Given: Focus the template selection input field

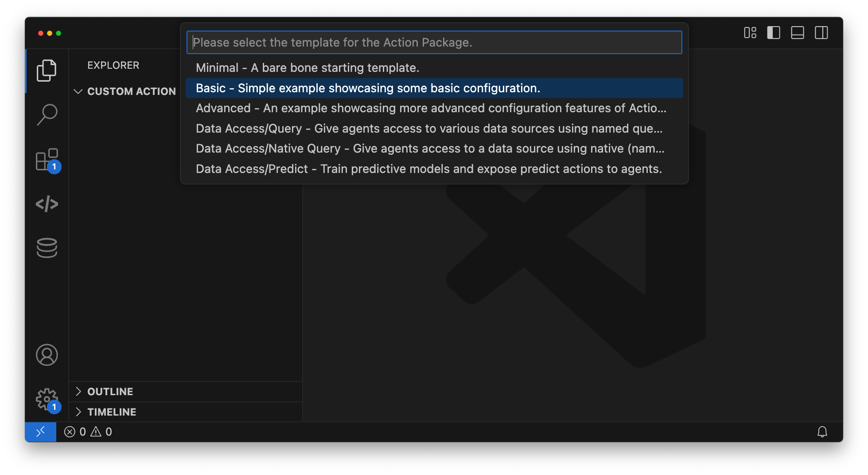Looking at the screenshot, I should [x=434, y=43].
